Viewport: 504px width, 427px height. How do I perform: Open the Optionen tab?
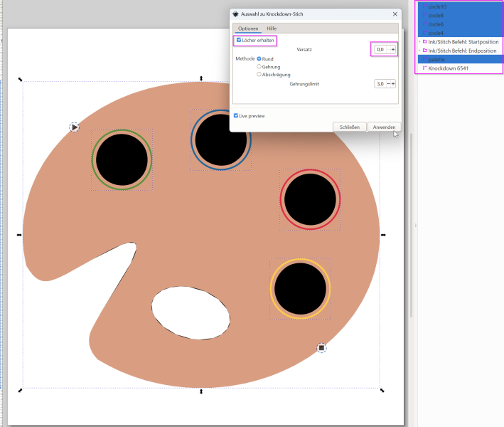pos(248,28)
